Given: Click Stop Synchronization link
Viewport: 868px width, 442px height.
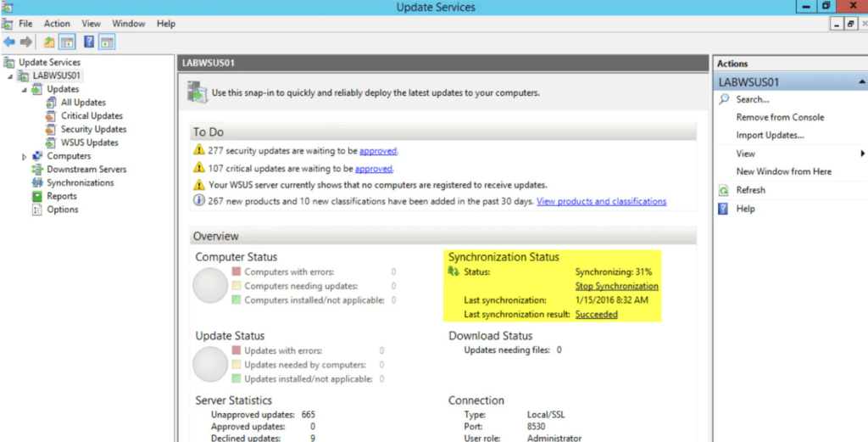Looking at the screenshot, I should pyautogui.click(x=617, y=287).
